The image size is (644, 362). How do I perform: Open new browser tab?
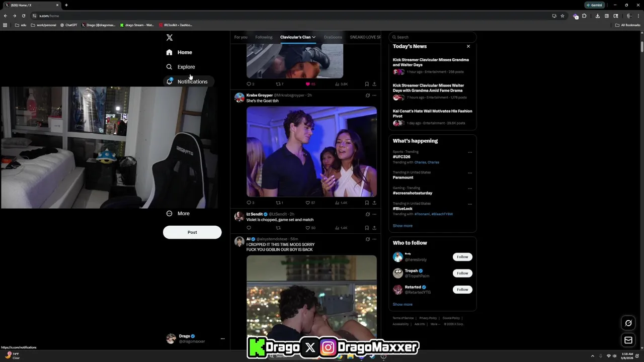(x=66, y=5)
